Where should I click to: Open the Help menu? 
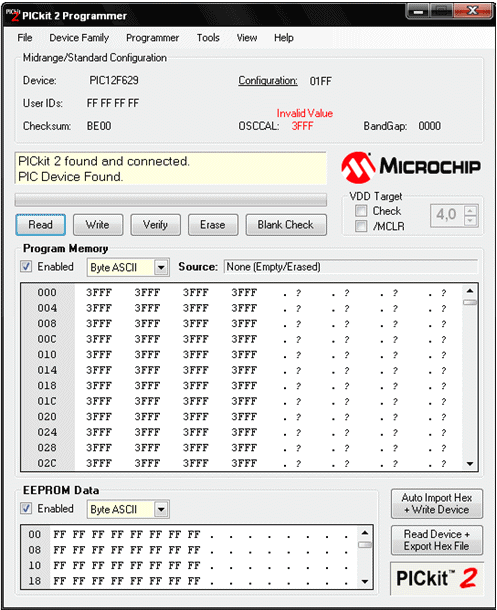tap(284, 38)
